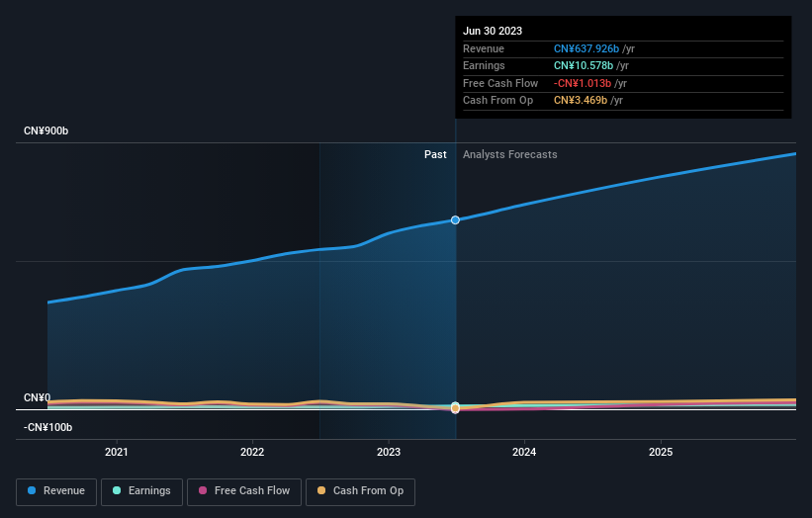Toggle the Cash From Op legend button

(360, 491)
